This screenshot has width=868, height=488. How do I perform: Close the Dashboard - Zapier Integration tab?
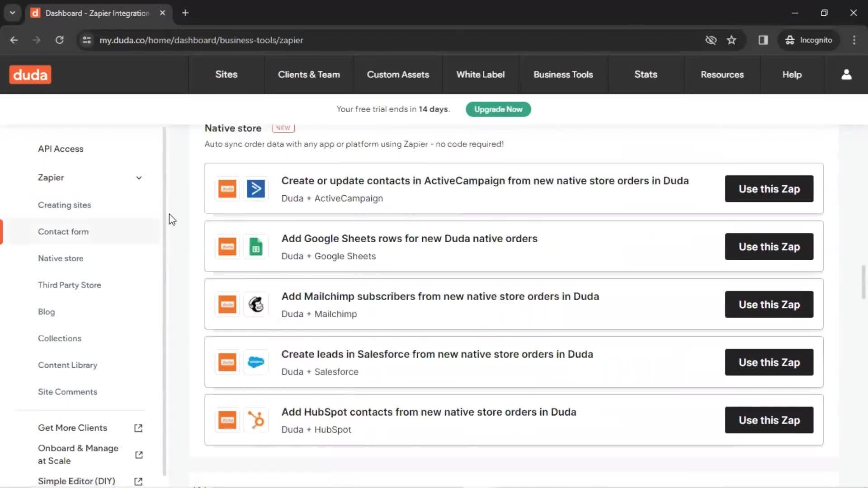pyautogui.click(x=162, y=13)
